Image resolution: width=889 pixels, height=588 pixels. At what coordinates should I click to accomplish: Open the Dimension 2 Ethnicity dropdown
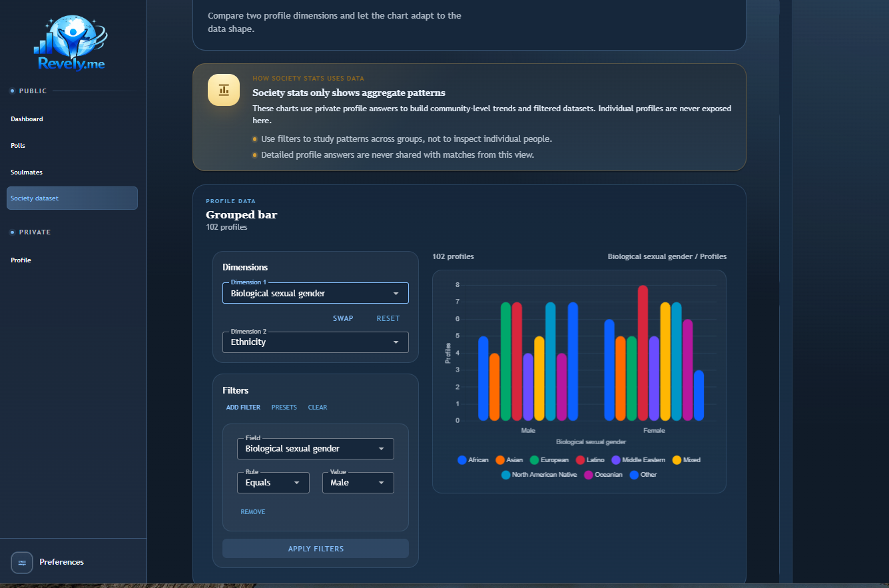(316, 342)
